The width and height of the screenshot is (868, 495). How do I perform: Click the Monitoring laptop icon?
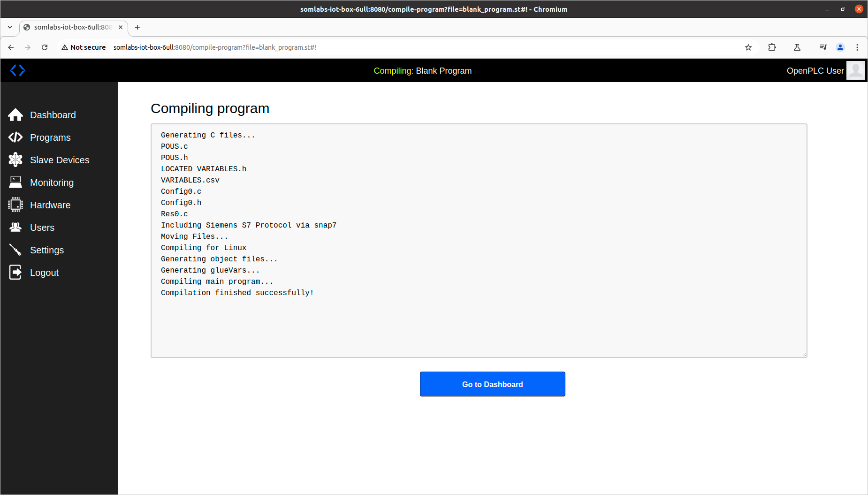point(15,182)
